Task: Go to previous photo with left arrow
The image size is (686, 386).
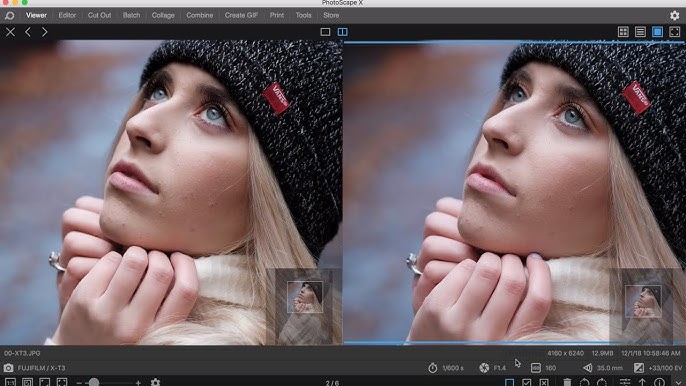Action: coord(28,32)
